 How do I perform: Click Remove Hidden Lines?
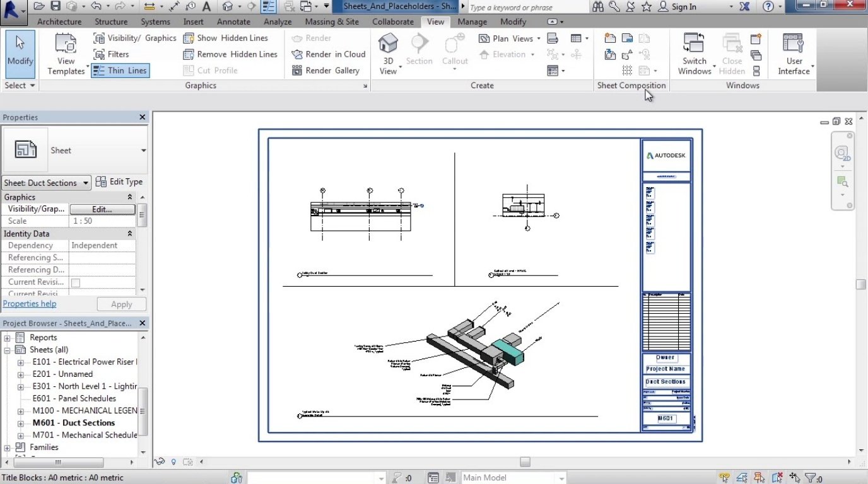pos(230,54)
